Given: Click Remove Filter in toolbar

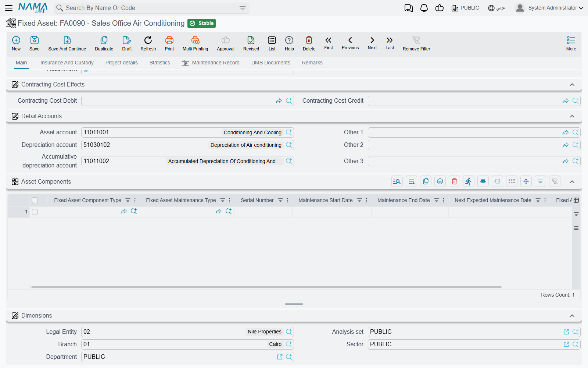Looking at the screenshot, I should tap(416, 43).
